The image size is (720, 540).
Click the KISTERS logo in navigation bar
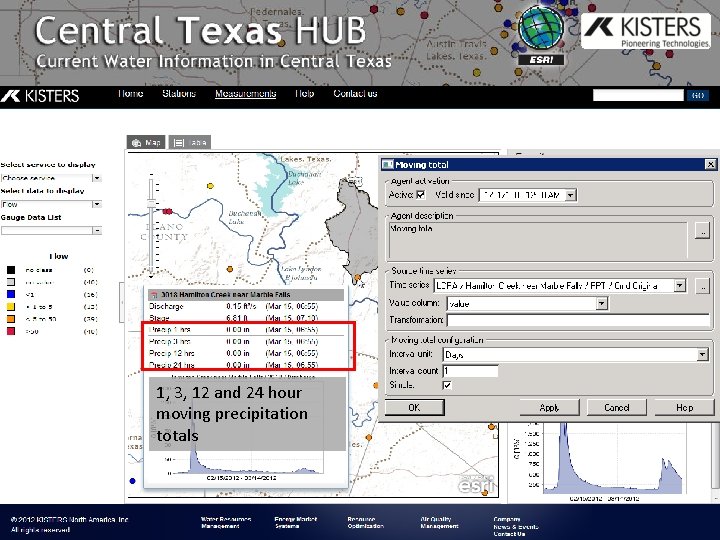tap(40, 96)
